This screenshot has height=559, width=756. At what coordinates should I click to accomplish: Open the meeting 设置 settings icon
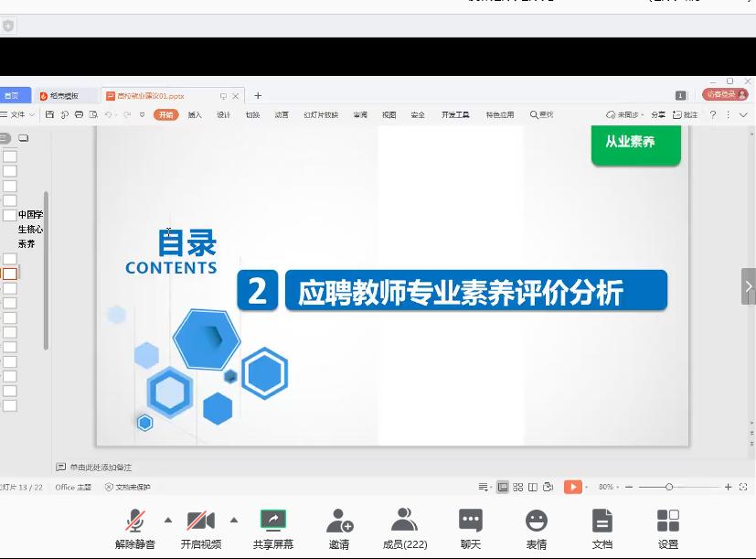(x=668, y=521)
